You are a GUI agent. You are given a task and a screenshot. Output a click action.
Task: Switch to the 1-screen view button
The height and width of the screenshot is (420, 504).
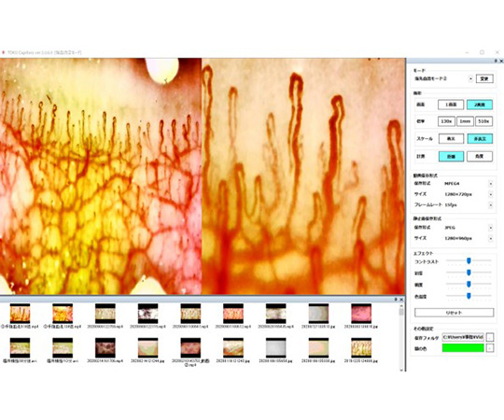(x=451, y=105)
